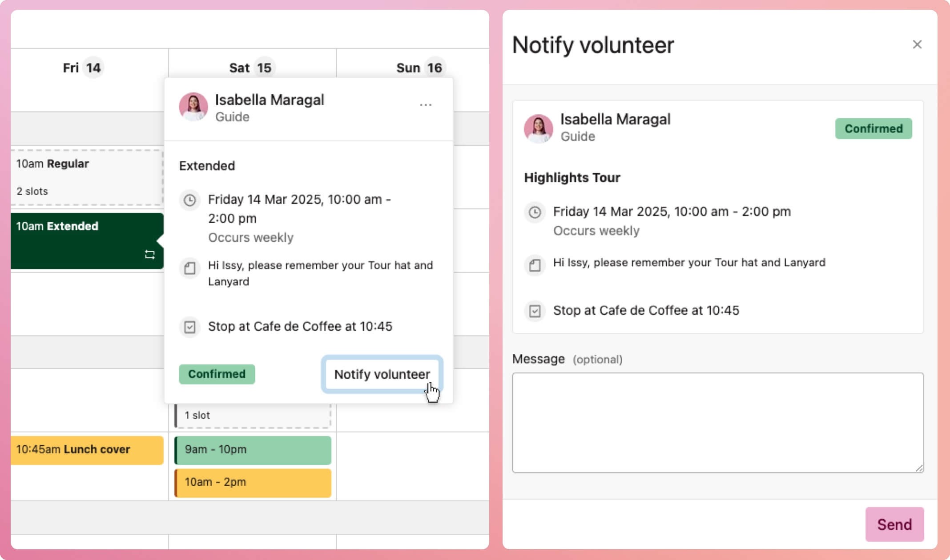Close the Notify volunteer panel
The width and height of the screenshot is (950, 560).
click(x=917, y=44)
